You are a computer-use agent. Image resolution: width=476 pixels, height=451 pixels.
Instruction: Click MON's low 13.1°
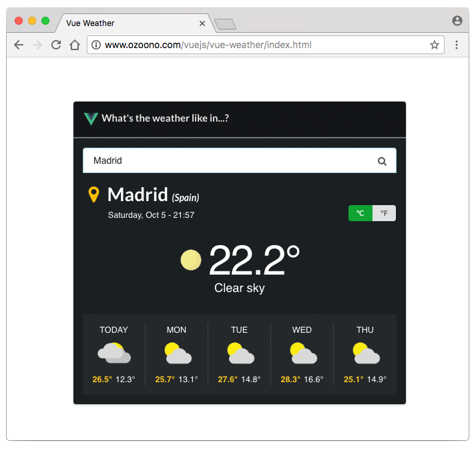point(188,380)
